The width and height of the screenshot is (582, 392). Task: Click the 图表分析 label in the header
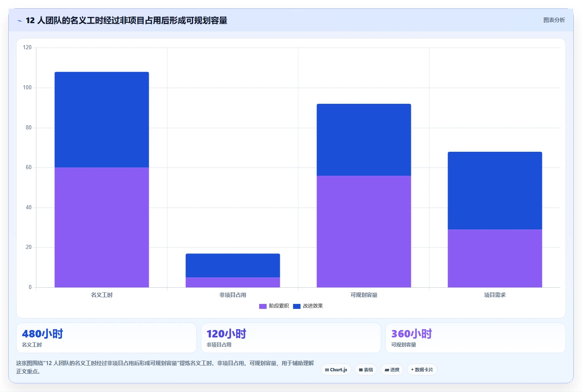tap(554, 20)
